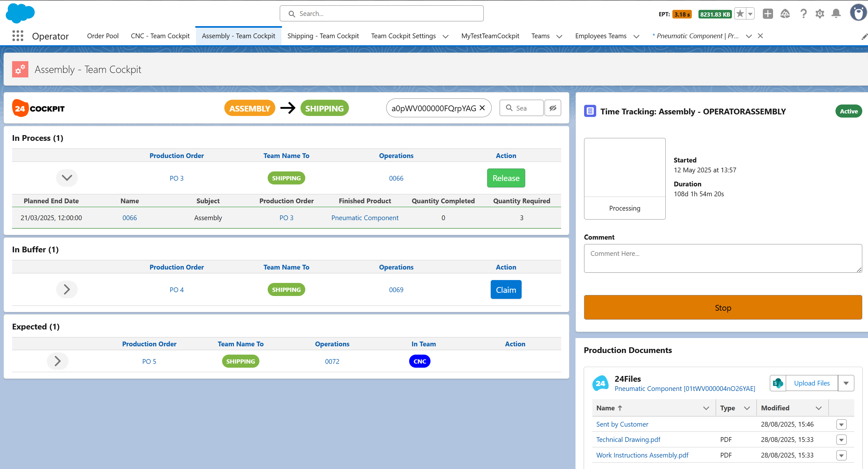
Task: Collapse the PO 3 row details
Action: 67,178
